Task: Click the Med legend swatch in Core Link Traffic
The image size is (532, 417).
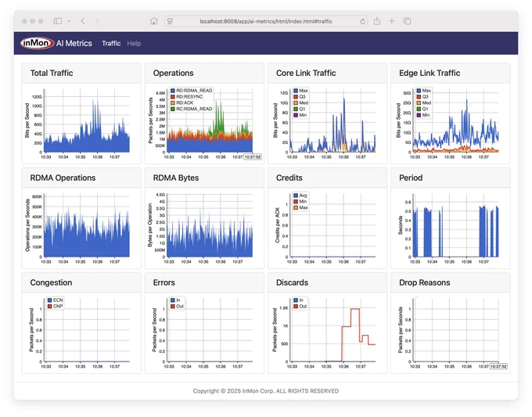Action: click(x=296, y=102)
